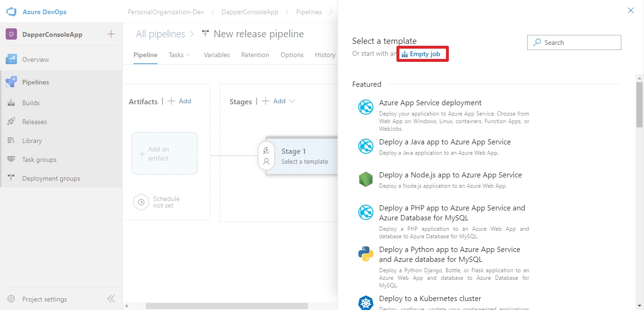Screen dimensions: 644x310
Task: Select Deploy a Java app template
Action: tap(444, 146)
